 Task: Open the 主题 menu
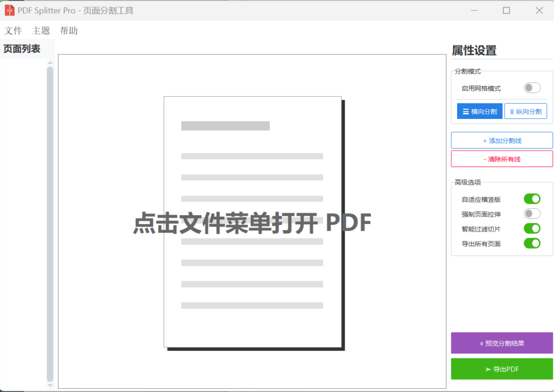41,31
